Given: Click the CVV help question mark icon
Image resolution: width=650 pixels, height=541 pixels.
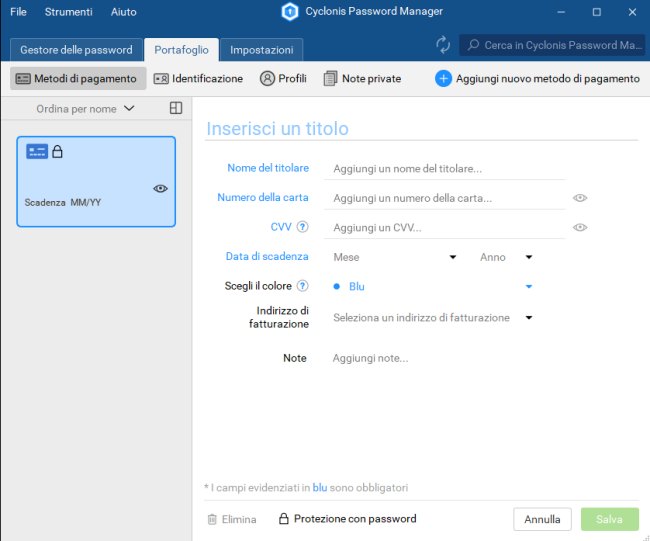Looking at the screenshot, I should [302, 227].
